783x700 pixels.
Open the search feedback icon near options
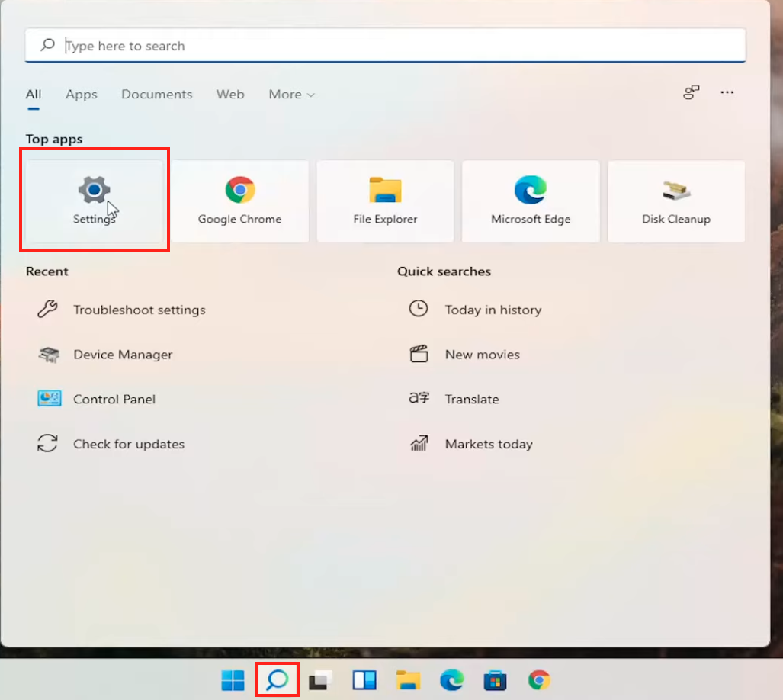(692, 92)
